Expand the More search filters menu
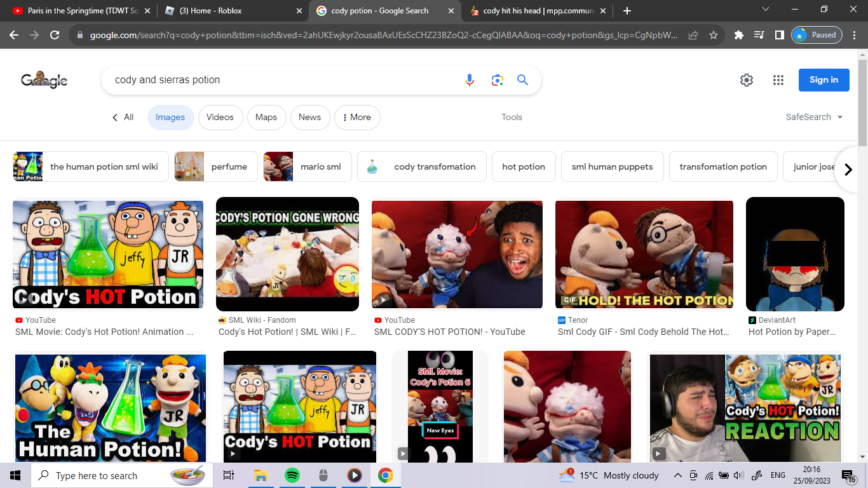The width and height of the screenshot is (868, 488). [357, 117]
